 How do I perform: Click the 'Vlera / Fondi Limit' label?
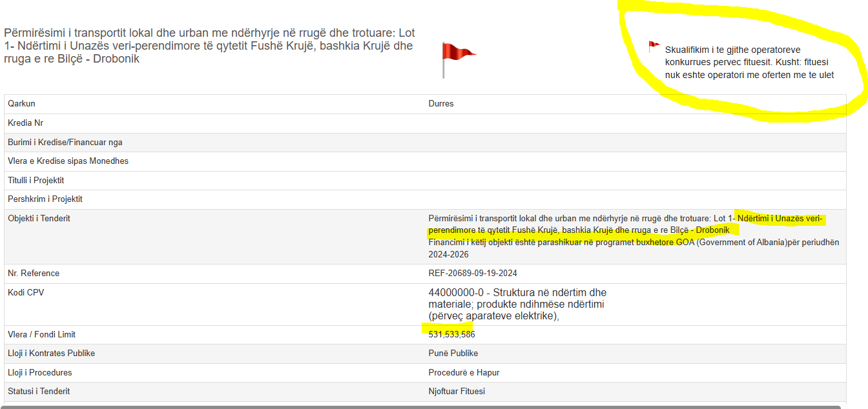tap(42, 335)
